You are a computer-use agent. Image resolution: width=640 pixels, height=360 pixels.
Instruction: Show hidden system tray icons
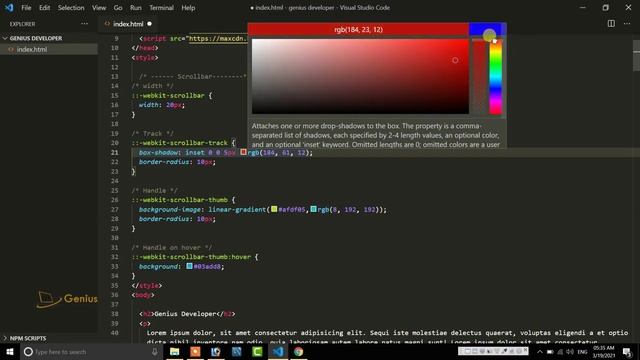(x=540, y=351)
